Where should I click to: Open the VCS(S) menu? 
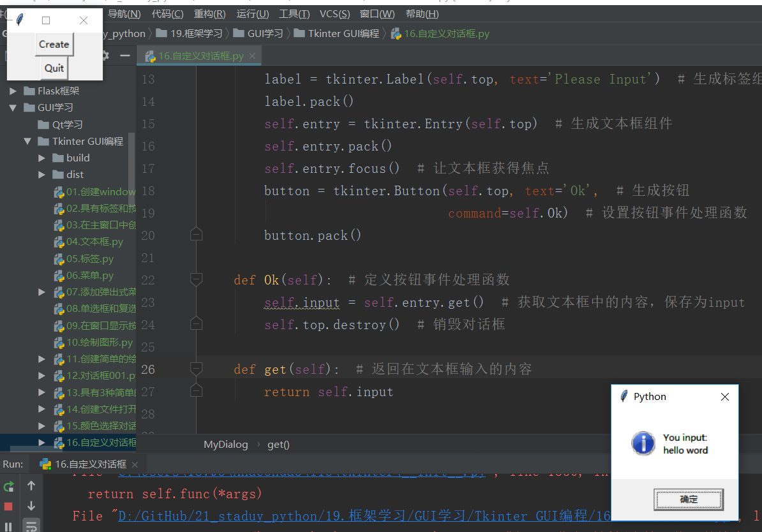point(335,14)
